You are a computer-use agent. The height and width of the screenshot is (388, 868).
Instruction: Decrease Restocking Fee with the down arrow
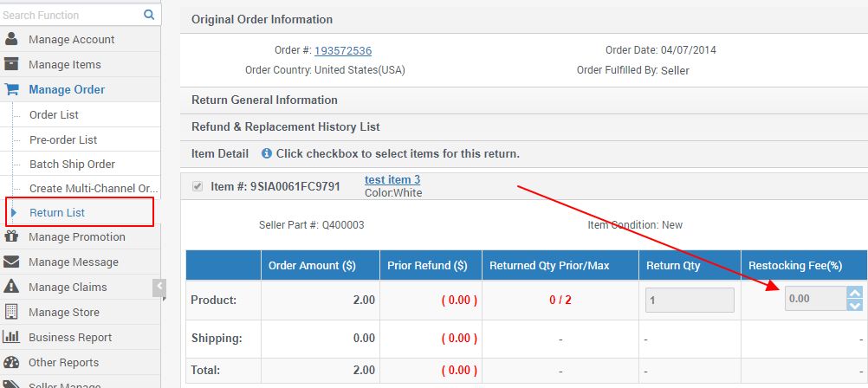[855, 305]
